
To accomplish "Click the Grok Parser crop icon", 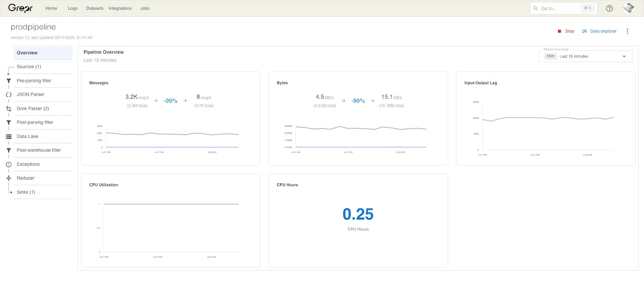I will point(8,109).
